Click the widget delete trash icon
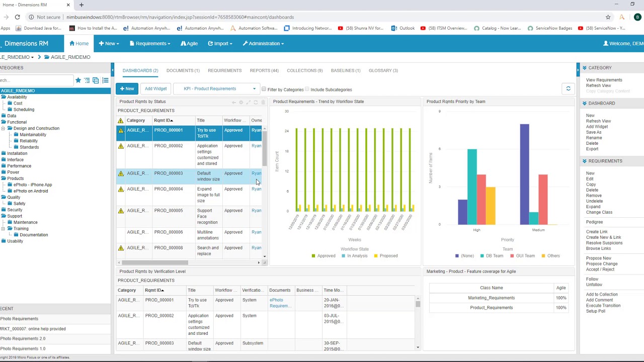 263,102
